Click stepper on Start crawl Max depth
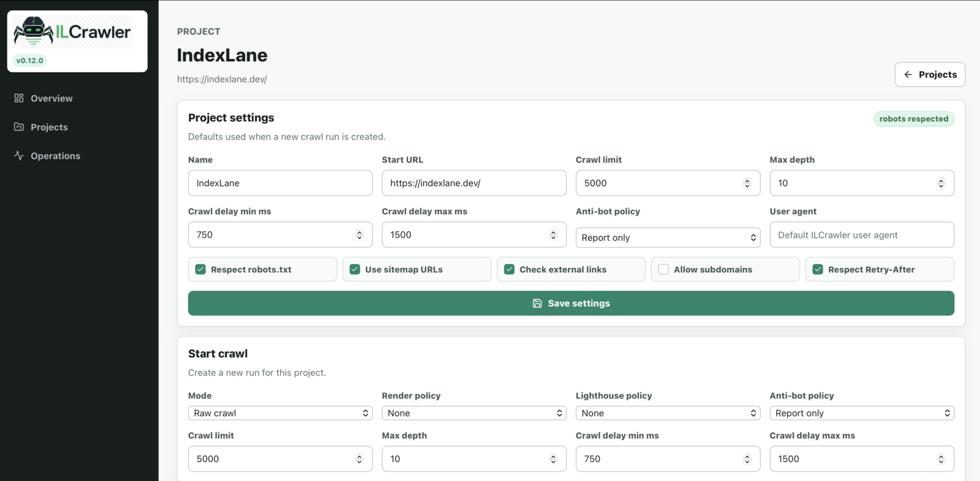The height and width of the screenshot is (481, 980). click(553, 459)
